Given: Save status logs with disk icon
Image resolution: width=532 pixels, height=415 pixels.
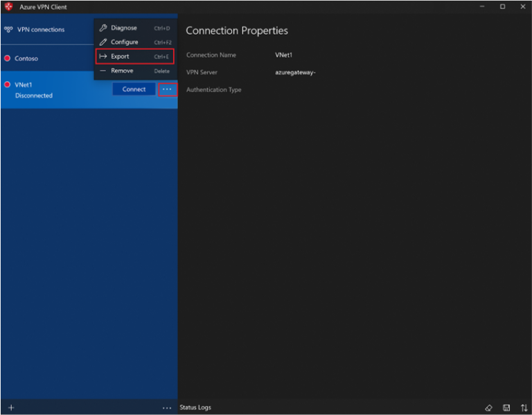Looking at the screenshot, I should (x=506, y=408).
